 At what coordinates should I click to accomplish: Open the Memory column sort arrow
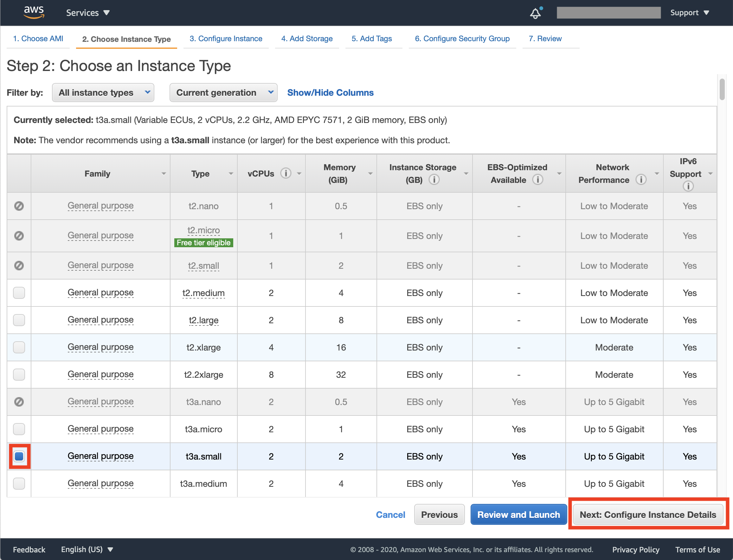pyautogui.click(x=370, y=174)
